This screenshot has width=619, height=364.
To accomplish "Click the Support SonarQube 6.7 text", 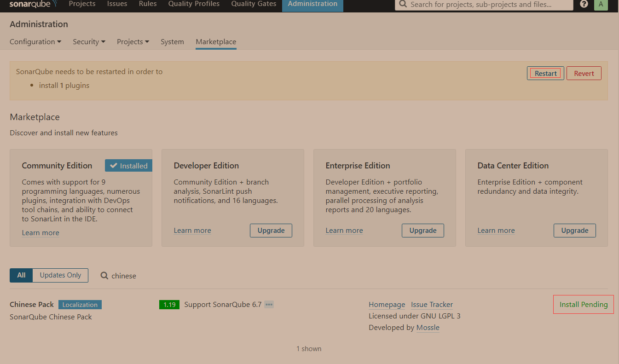I will click(223, 305).
